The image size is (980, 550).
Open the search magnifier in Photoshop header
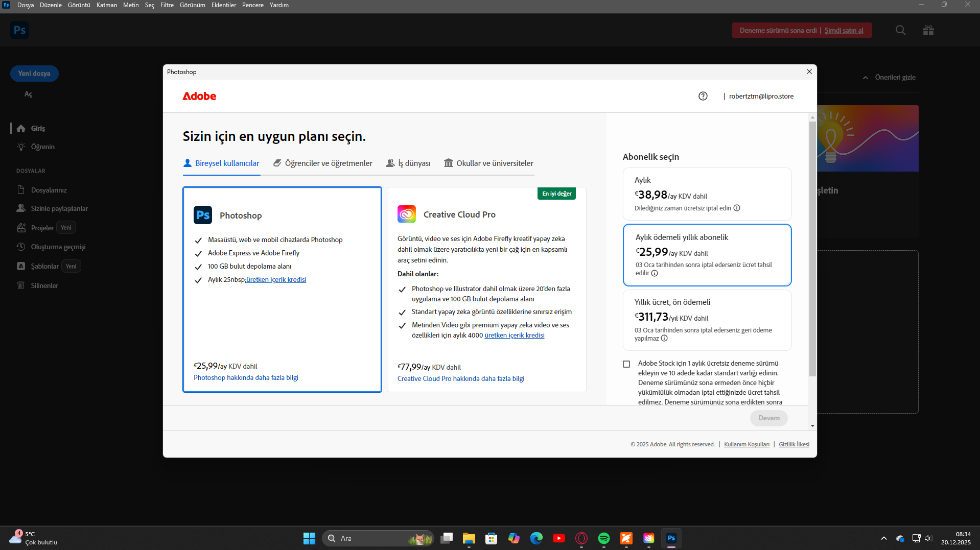pos(901,30)
